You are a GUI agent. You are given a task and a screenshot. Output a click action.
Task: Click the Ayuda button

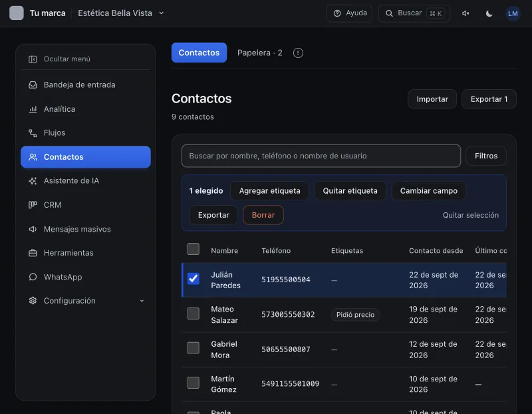point(350,13)
